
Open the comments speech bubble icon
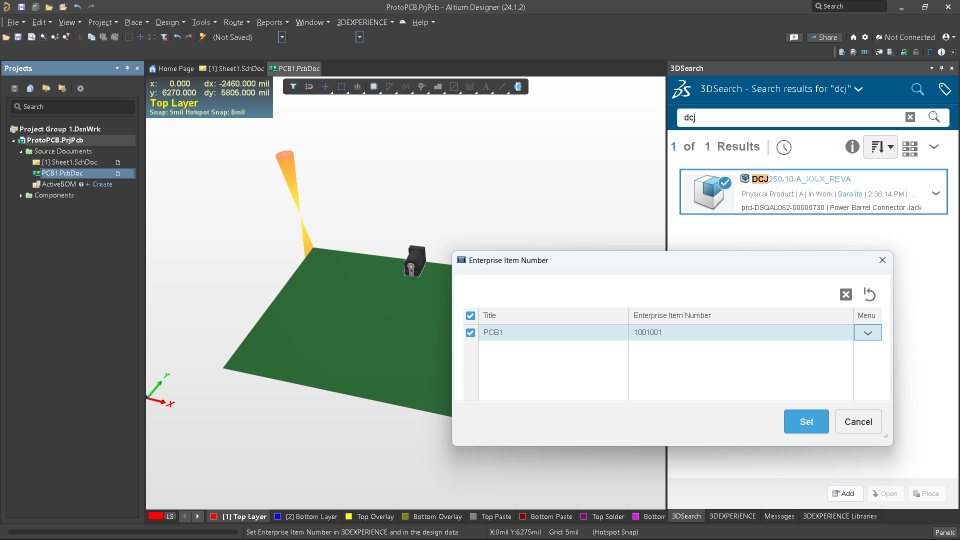[794, 37]
